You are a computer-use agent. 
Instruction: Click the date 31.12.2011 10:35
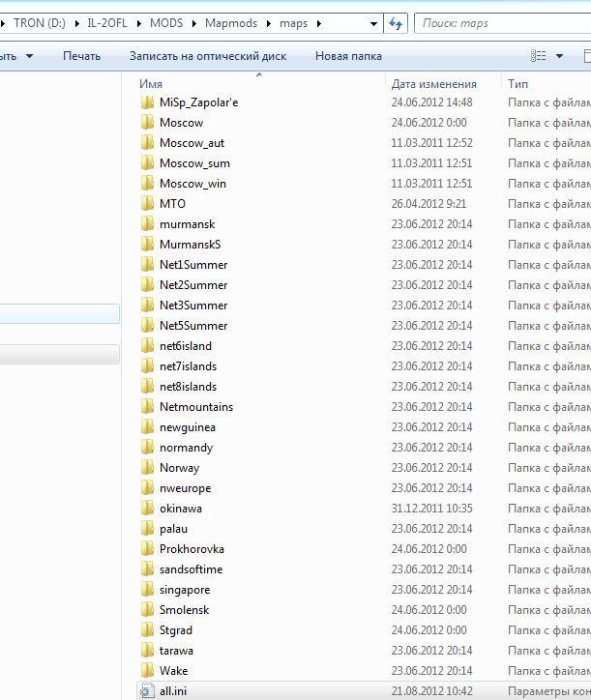click(x=432, y=509)
